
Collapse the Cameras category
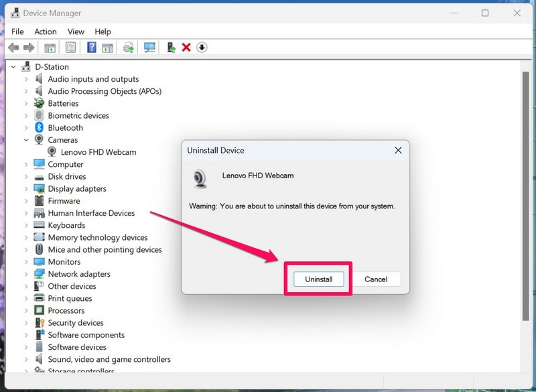click(26, 140)
